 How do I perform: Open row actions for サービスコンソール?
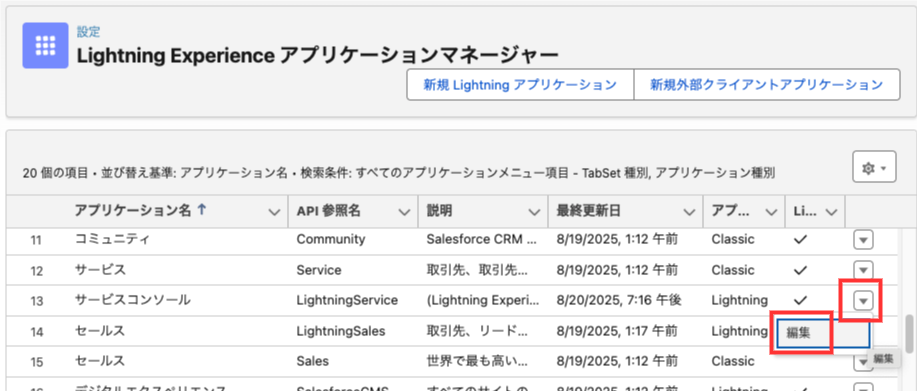coord(863,301)
